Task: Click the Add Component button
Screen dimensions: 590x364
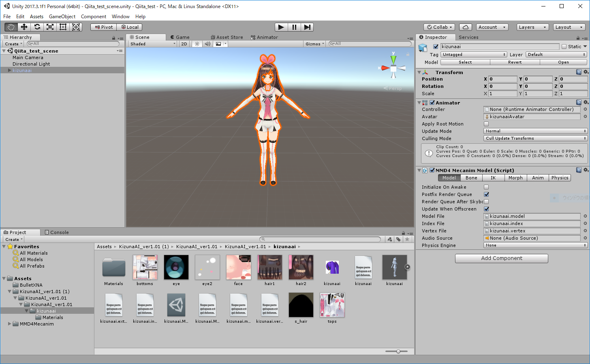Action: coord(501,258)
